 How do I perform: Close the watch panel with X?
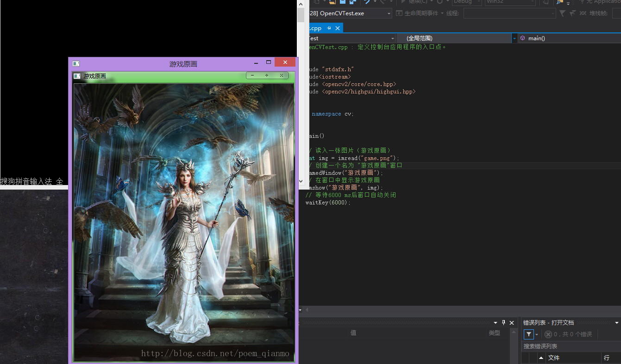coord(512,323)
